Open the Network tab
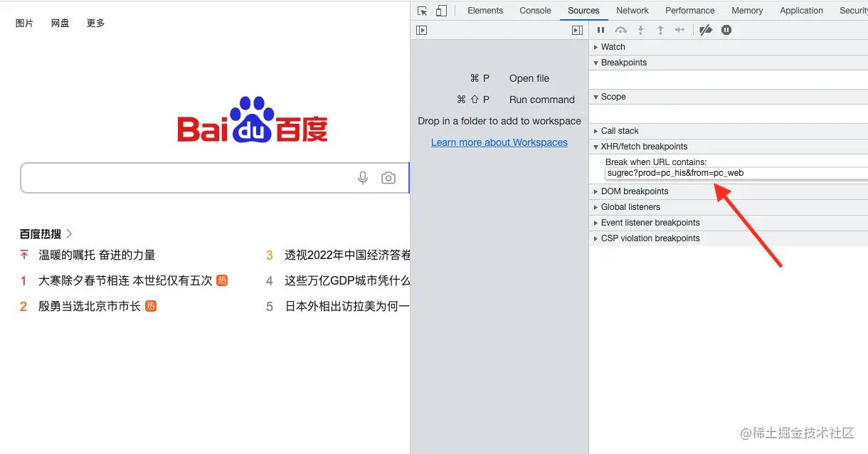The width and height of the screenshot is (868, 454). [633, 11]
